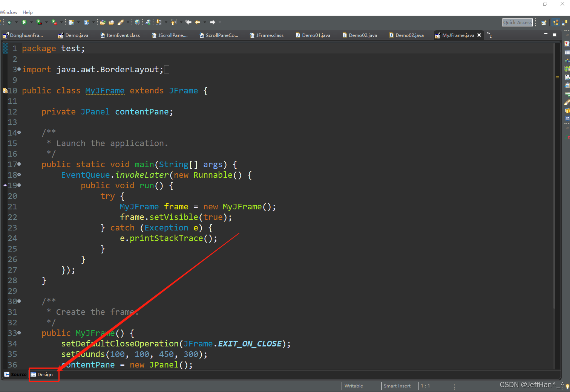Viewport: 570px width, 392px height.
Task: Click the Quick Access search field
Action: [x=517, y=23]
